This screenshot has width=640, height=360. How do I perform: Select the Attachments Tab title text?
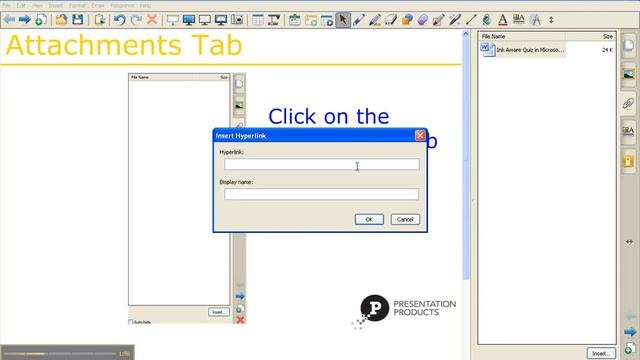click(x=124, y=45)
